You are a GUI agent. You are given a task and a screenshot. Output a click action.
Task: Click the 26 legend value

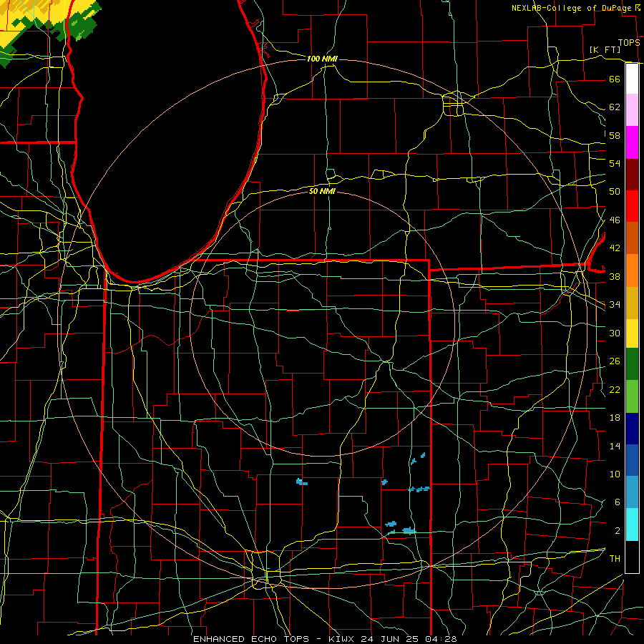click(x=615, y=361)
